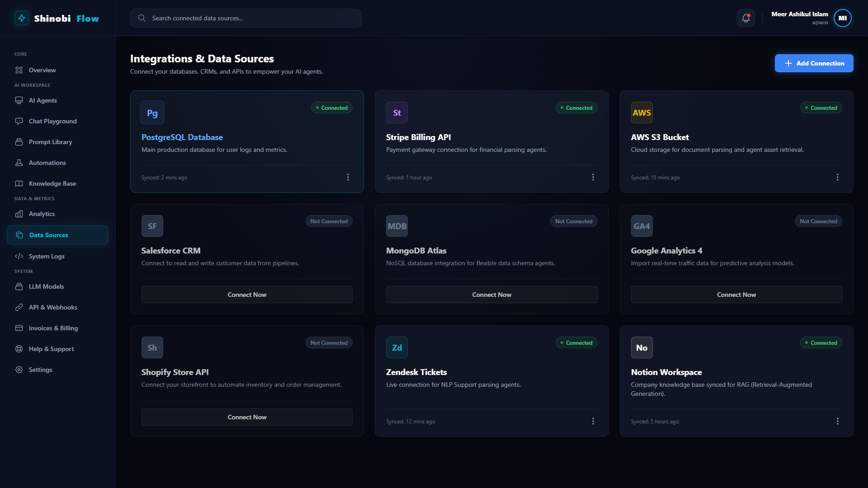This screenshot has width=868, height=488.
Task: Select Data Sources in sidebar
Action: (x=57, y=235)
